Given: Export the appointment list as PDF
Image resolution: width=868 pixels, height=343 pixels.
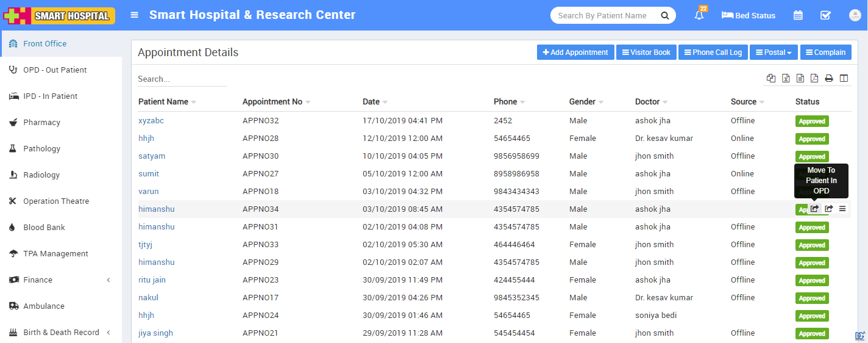Looking at the screenshot, I should (x=814, y=78).
